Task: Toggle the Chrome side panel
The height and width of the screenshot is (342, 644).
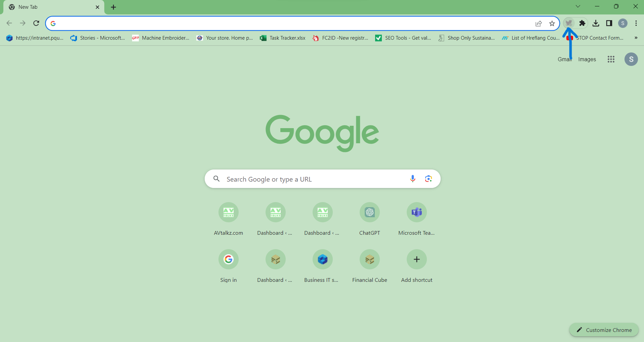Action: click(609, 23)
